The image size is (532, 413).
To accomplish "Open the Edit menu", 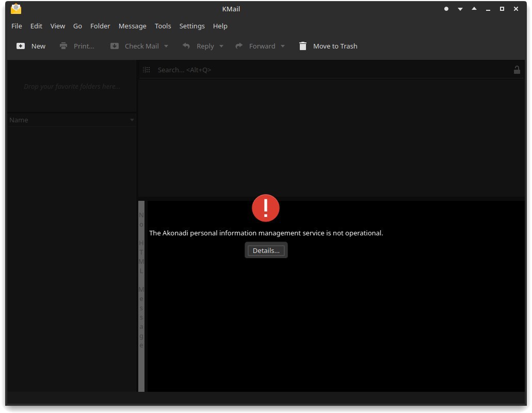I will pos(36,26).
